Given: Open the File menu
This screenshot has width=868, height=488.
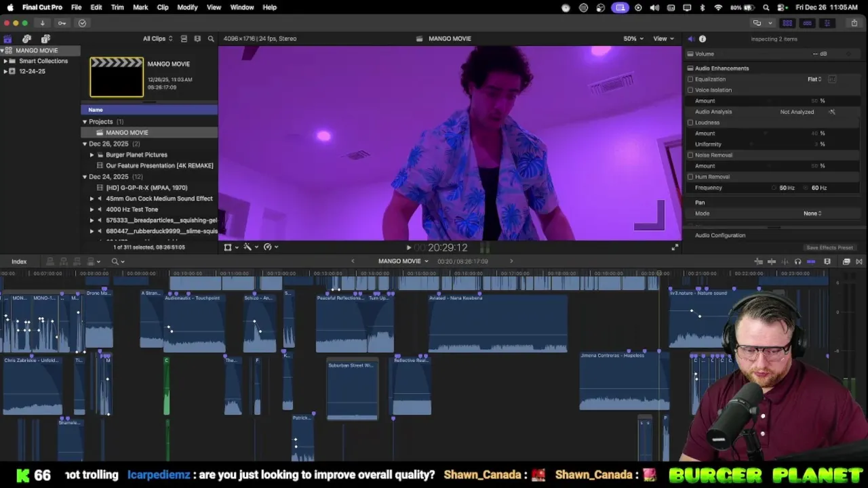Looking at the screenshot, I should click(77, 7).
